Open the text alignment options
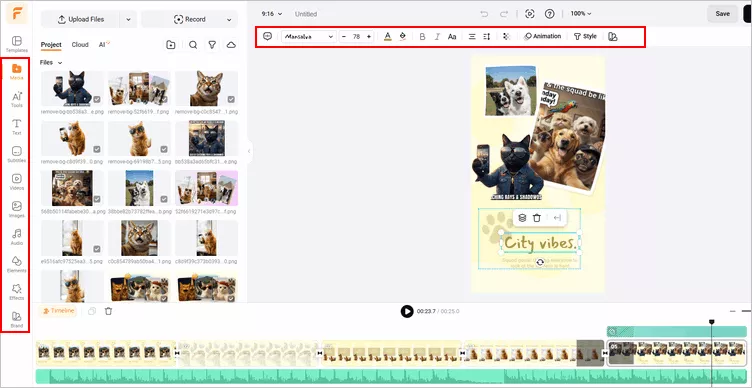 point(472,36)
